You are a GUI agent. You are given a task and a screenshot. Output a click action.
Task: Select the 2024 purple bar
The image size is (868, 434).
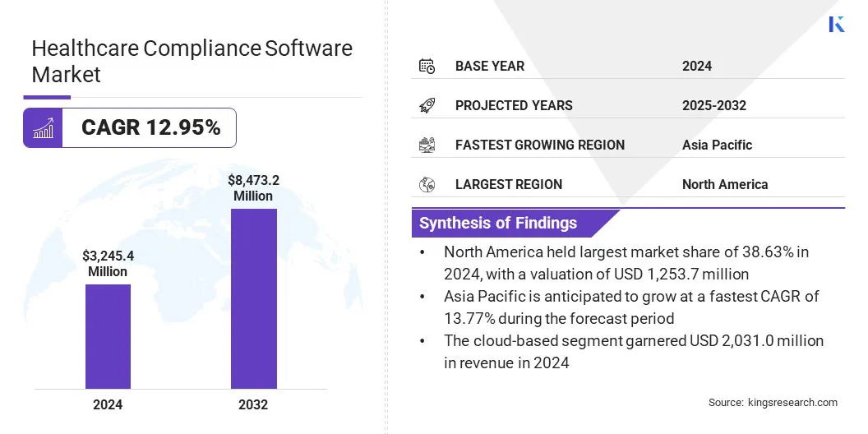coord(108,336)
